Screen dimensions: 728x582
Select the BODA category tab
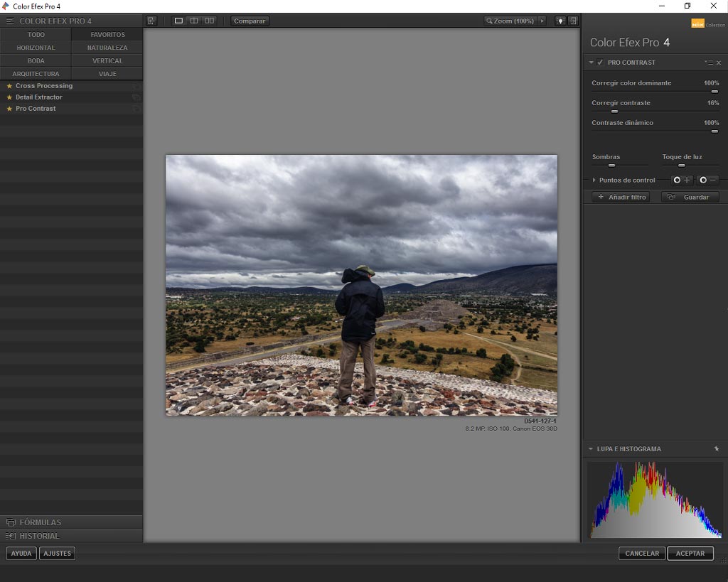coord(36,61)
